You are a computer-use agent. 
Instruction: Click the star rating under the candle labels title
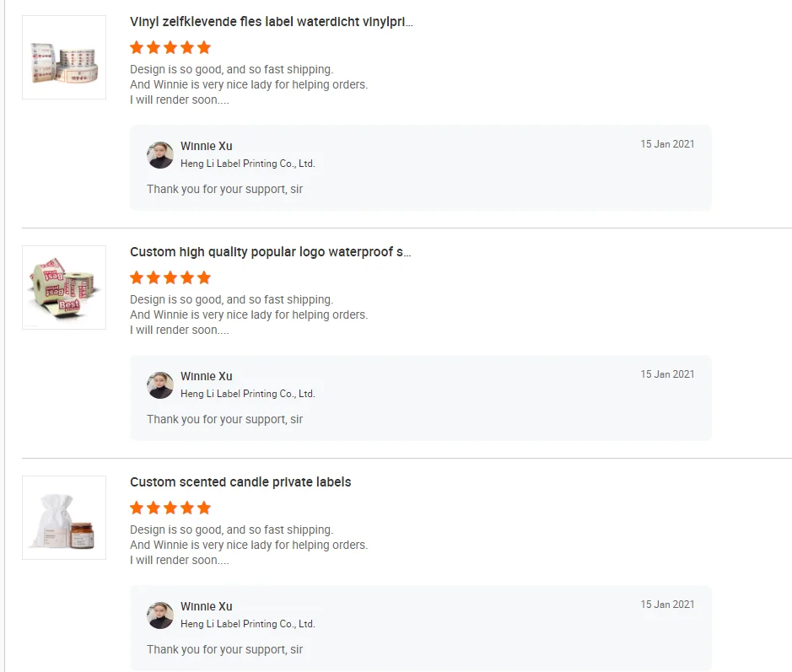(x=170, y=508)
